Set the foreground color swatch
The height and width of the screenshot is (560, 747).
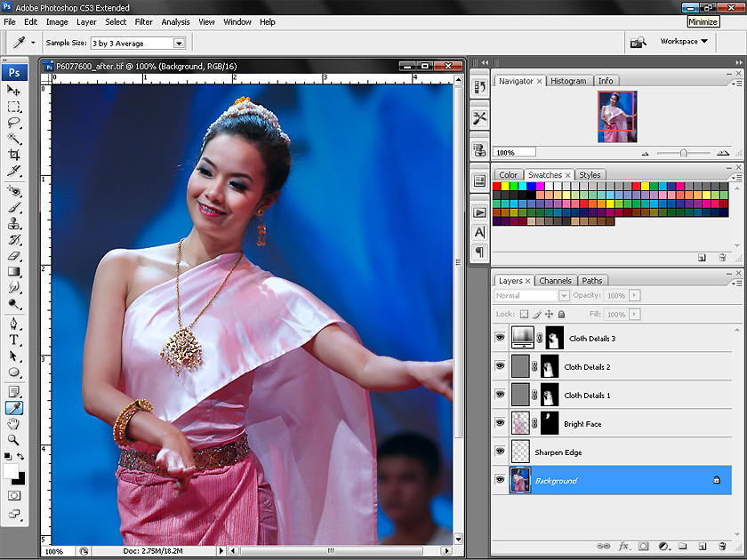tap(11, 470)
